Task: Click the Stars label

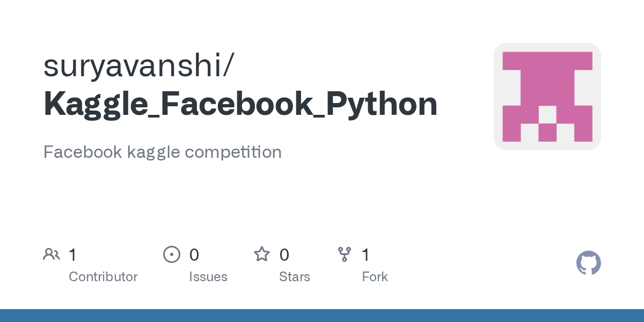Action: [295, 277]
